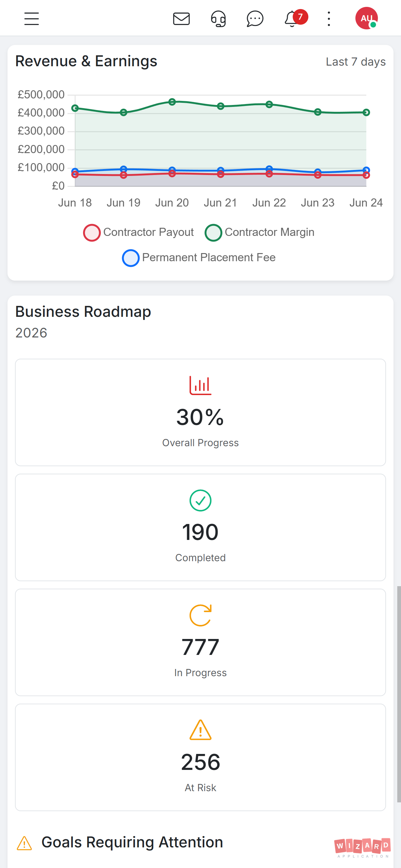
Task: Open the mail inbox icon
Action: point(181,18)
